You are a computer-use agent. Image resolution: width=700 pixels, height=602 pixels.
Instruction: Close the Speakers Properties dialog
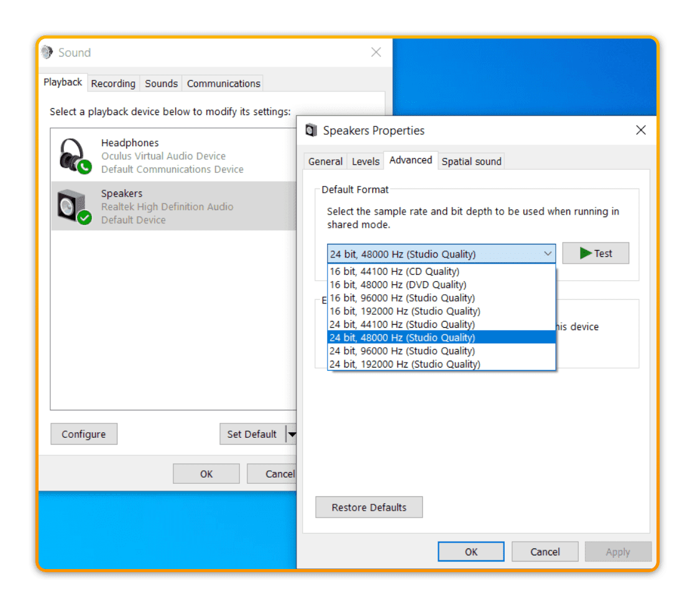641,130
